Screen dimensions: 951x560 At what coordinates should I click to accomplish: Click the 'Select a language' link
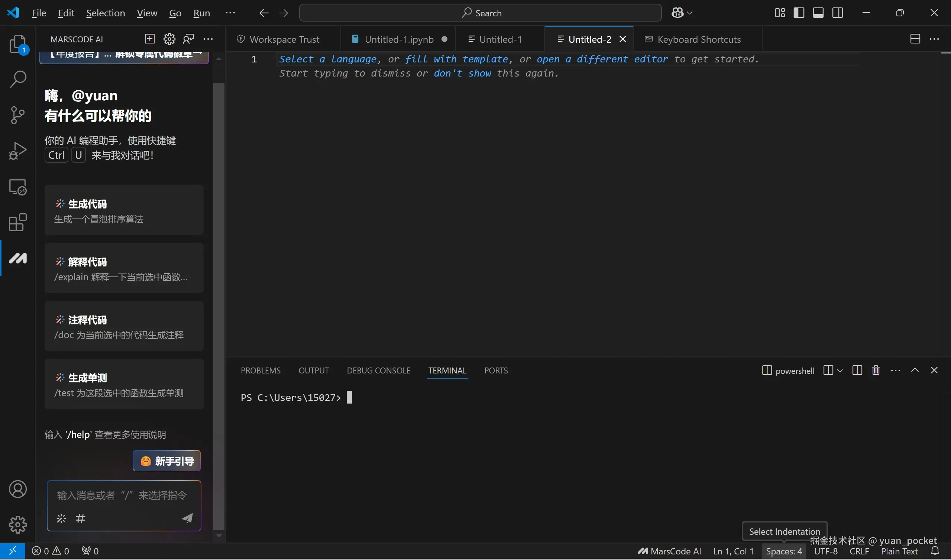tap(327, 59)
